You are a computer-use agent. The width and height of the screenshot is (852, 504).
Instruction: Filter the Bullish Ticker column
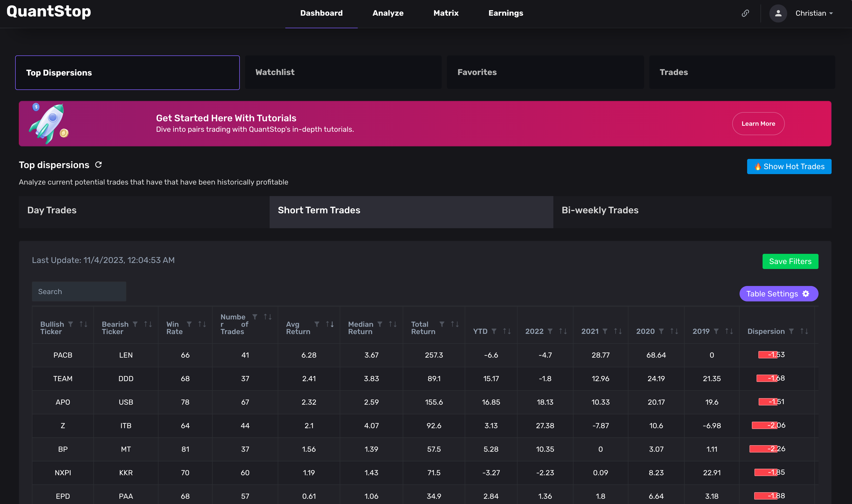[x=71, y=324]
